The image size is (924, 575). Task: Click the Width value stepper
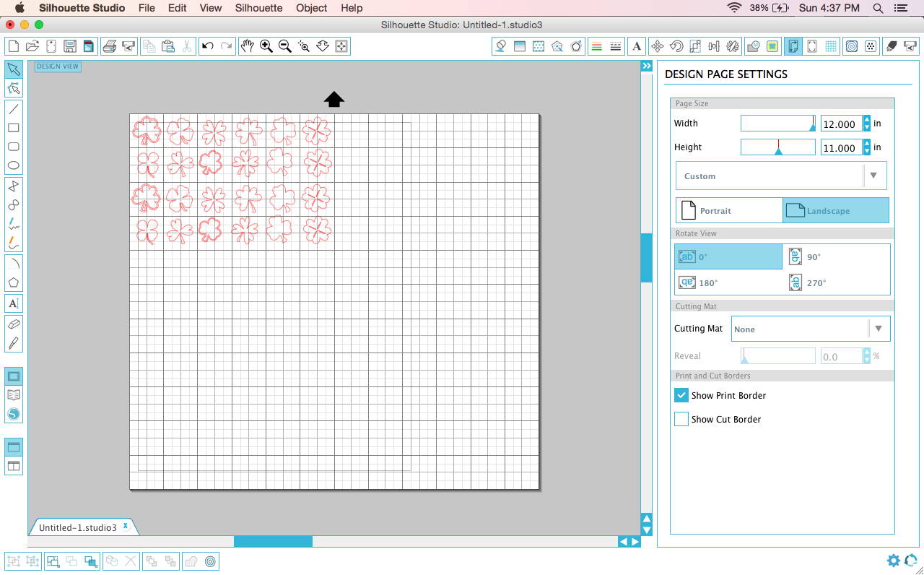(x=867, y=124)
